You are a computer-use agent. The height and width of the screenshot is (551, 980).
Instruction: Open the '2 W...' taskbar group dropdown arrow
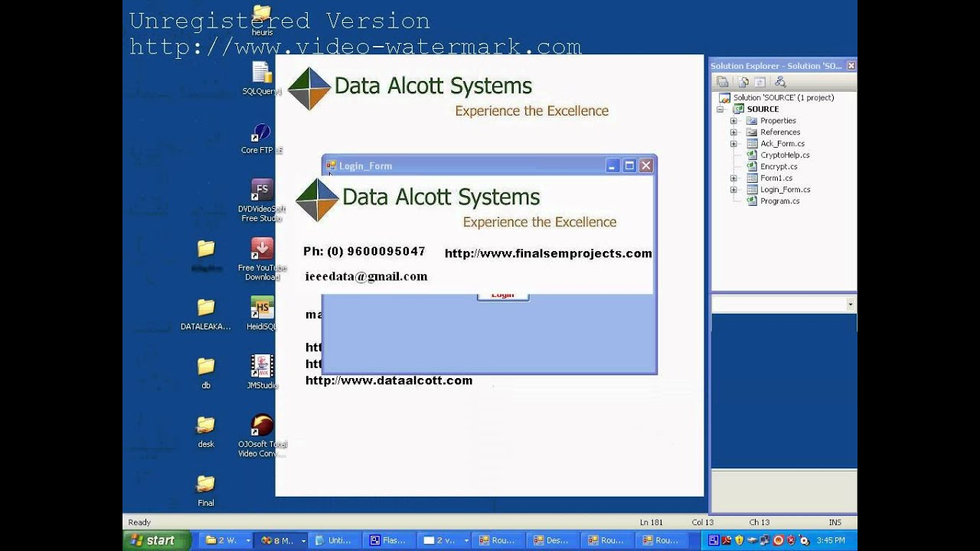pos(248,540)
